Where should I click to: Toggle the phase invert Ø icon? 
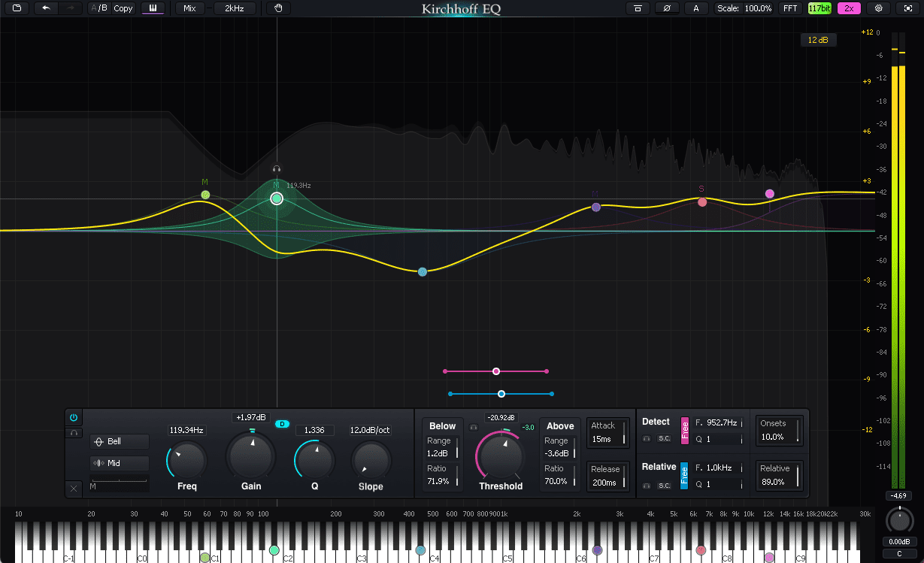(666, 8)
